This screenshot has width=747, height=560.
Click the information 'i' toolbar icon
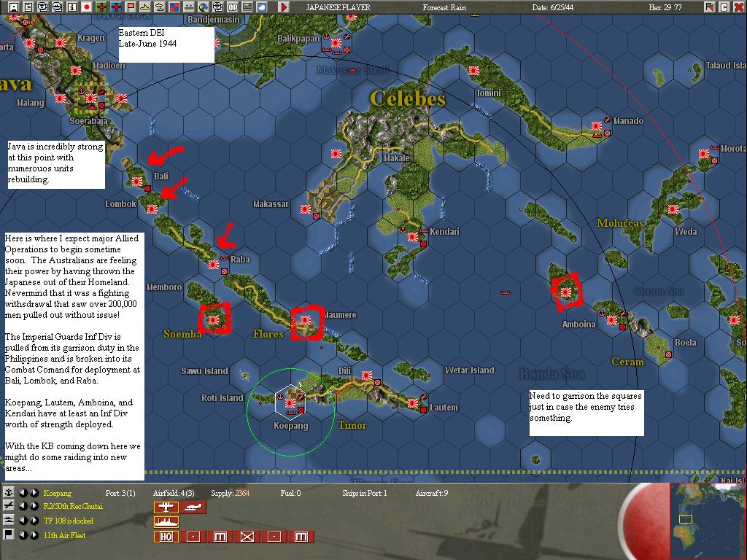tap(72, 7)
